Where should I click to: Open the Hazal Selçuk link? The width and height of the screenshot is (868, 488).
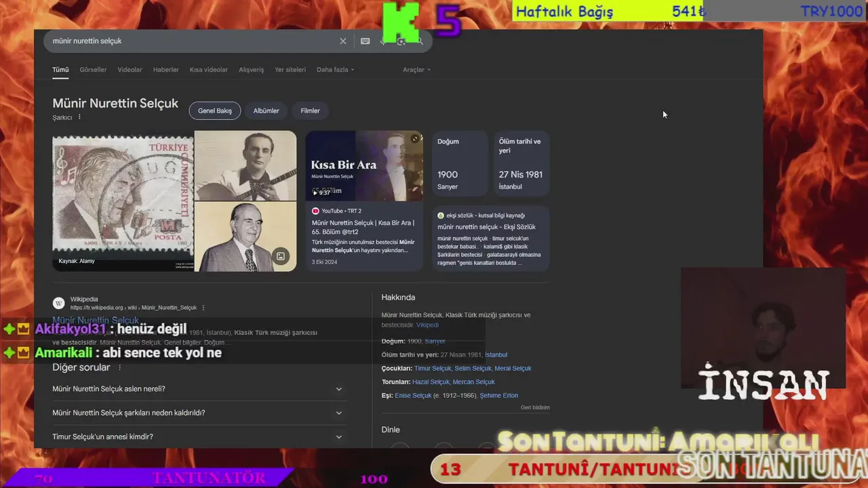[431, 382]
